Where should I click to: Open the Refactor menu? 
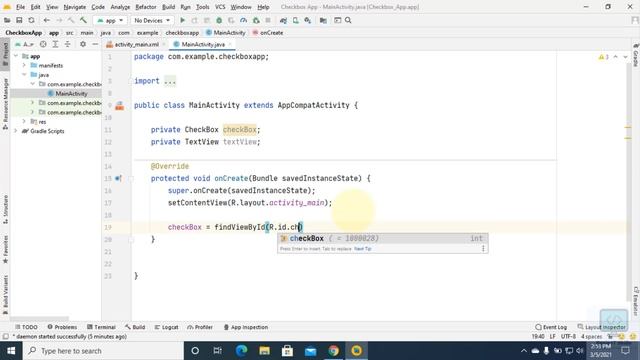[146, 7]
